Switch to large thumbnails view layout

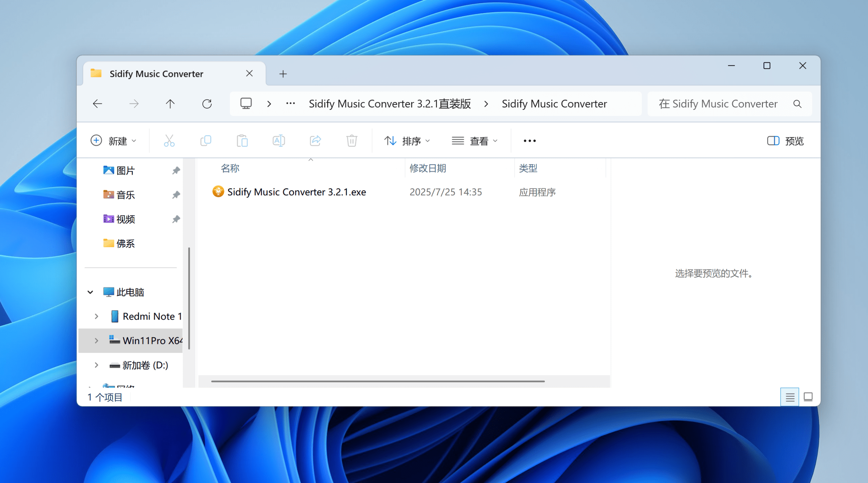808,397
